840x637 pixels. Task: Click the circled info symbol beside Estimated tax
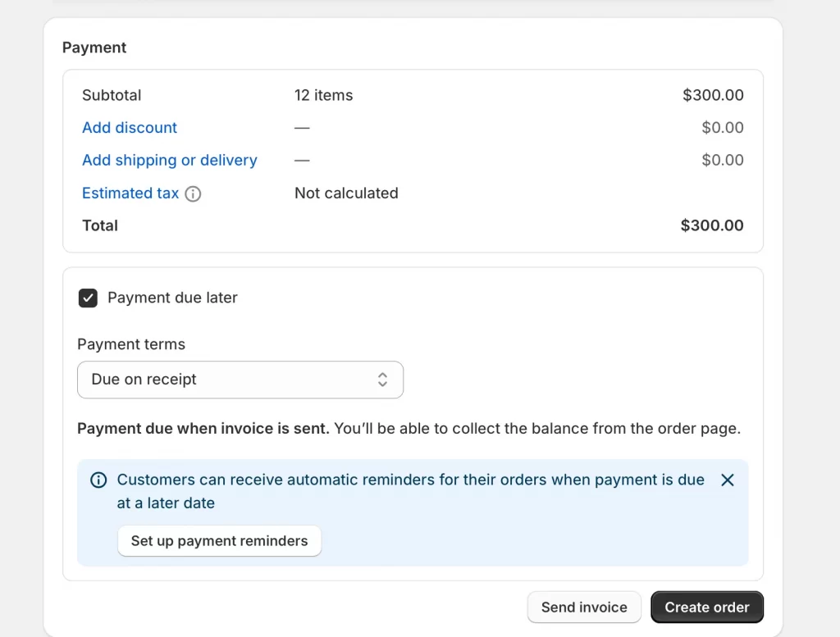tap(193, 194)
